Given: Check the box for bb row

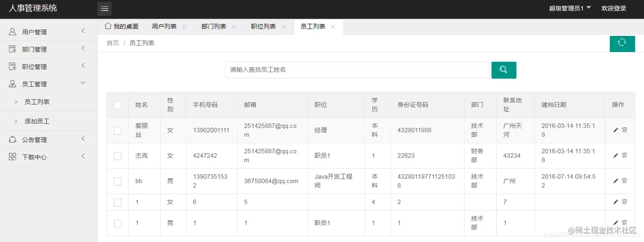Looking at the screenshot, I should 118,181.
